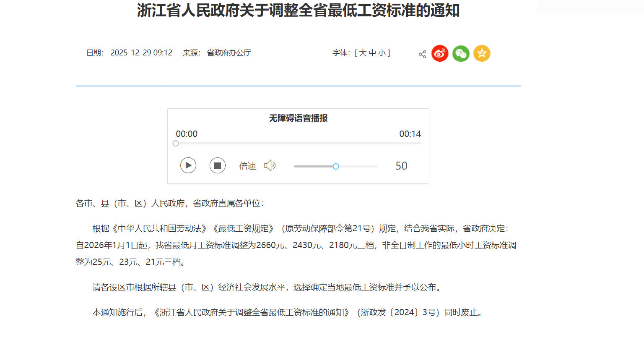Click the elapsed time 00:00
This screenshot has width=644, height=361.
point(187,133)
